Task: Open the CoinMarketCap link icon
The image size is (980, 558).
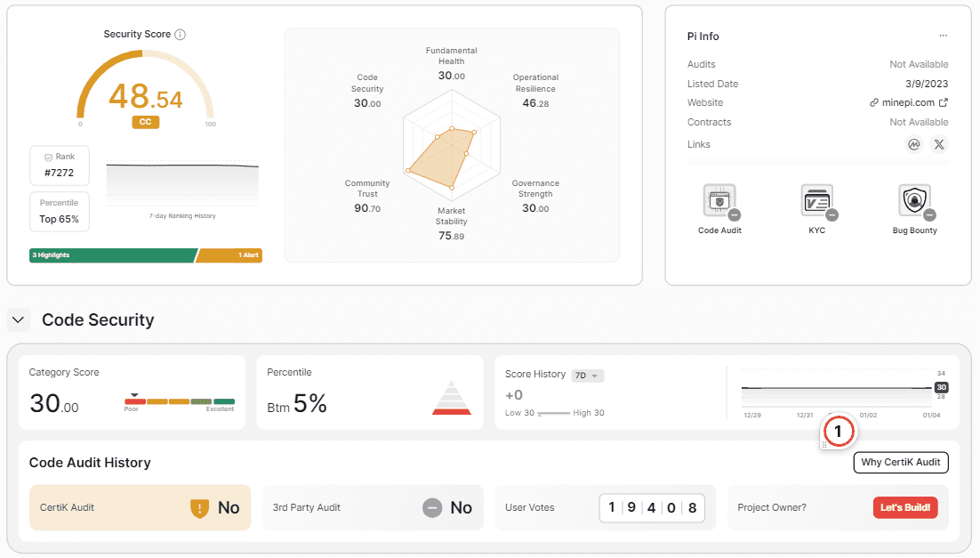Action: (x=913, y=144)
